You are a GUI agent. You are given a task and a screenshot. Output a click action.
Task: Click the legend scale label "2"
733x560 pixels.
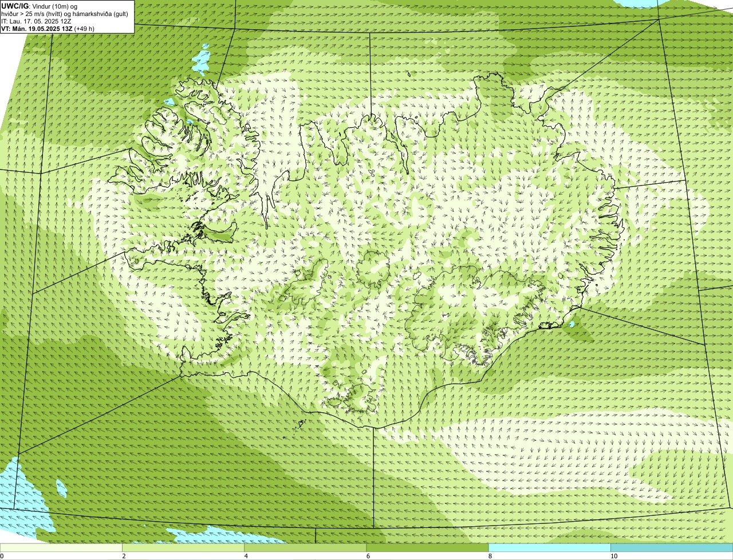(x=124, y=556)
